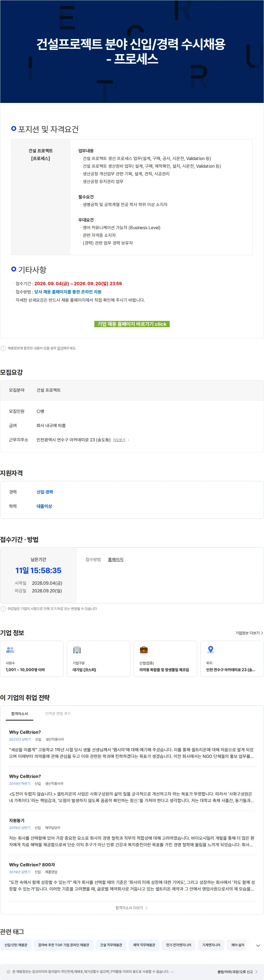This screenshot has width=264, height=980.
Task: Select the 잡아바 추천 TOP 기업 온라인 채용관 tag
Action: [64, 945]
